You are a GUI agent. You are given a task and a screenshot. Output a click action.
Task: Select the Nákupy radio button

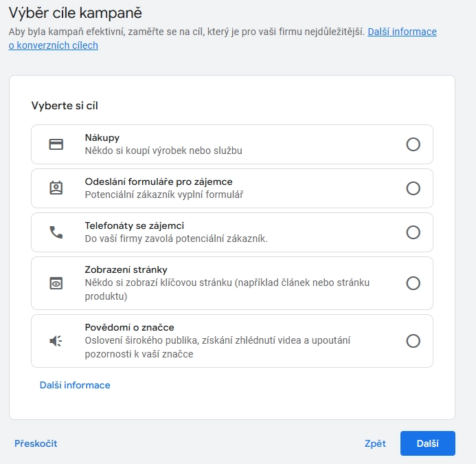(413, 144)
